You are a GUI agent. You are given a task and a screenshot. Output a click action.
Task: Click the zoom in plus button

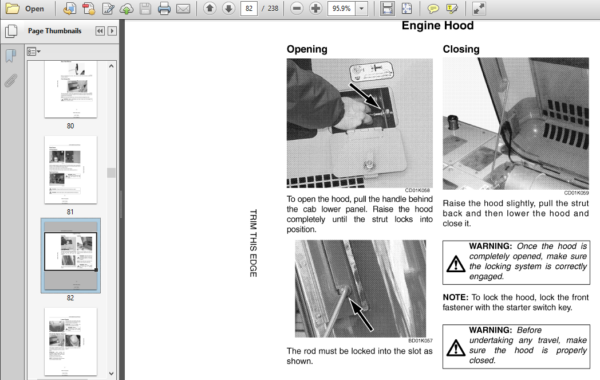tap(315, 8)
